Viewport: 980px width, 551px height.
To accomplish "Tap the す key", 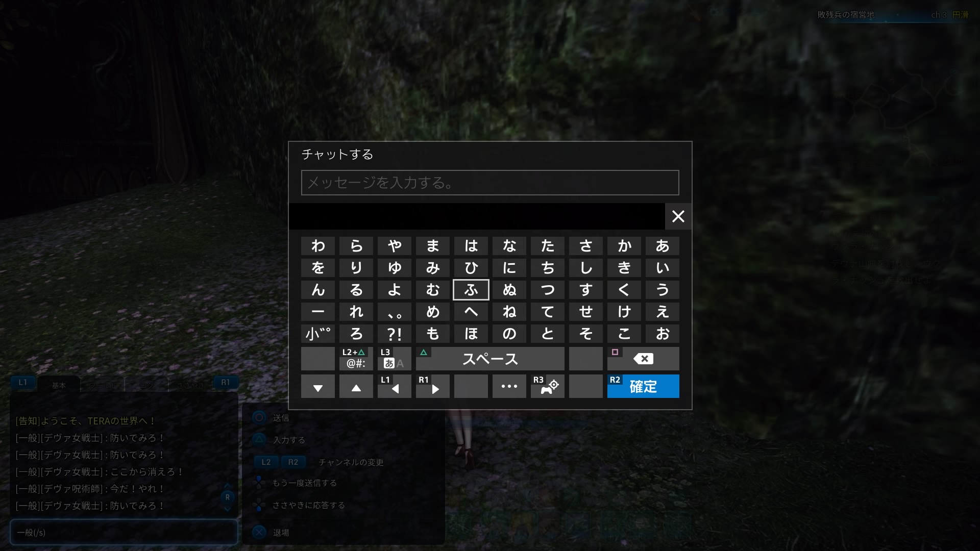I will (586, 290).
